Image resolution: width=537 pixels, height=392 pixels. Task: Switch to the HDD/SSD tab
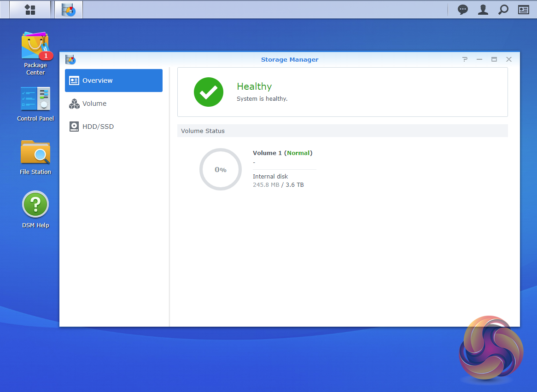(x=114, y=126)
